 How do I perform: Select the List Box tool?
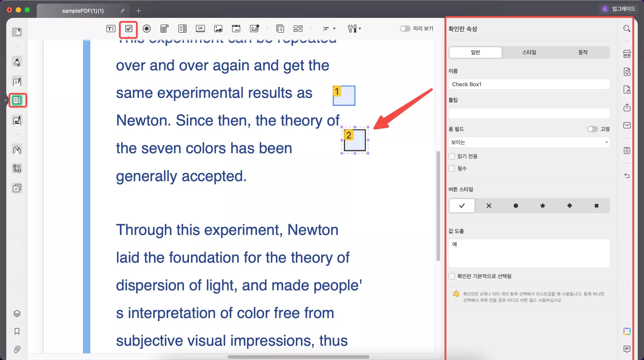(x=182, y=29)
